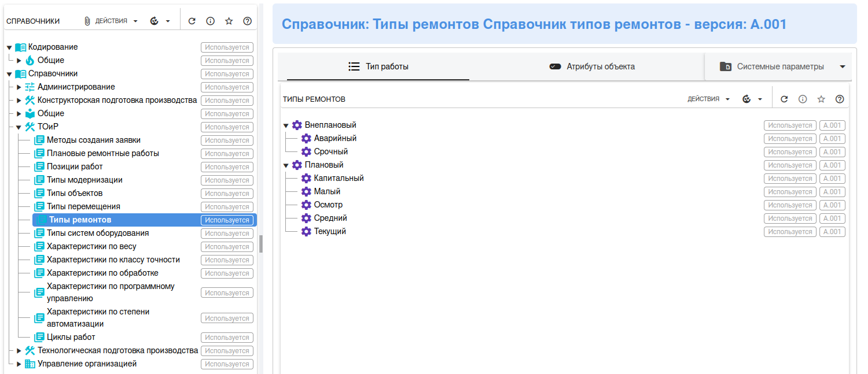
Task: Select Характеристики по обработке
Action: [x=102, y=273]
